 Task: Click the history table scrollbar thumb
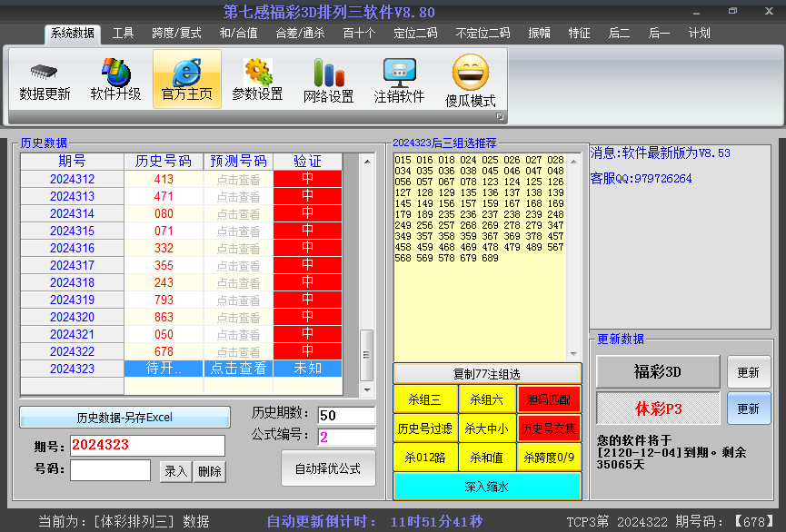tap(367, 355)
